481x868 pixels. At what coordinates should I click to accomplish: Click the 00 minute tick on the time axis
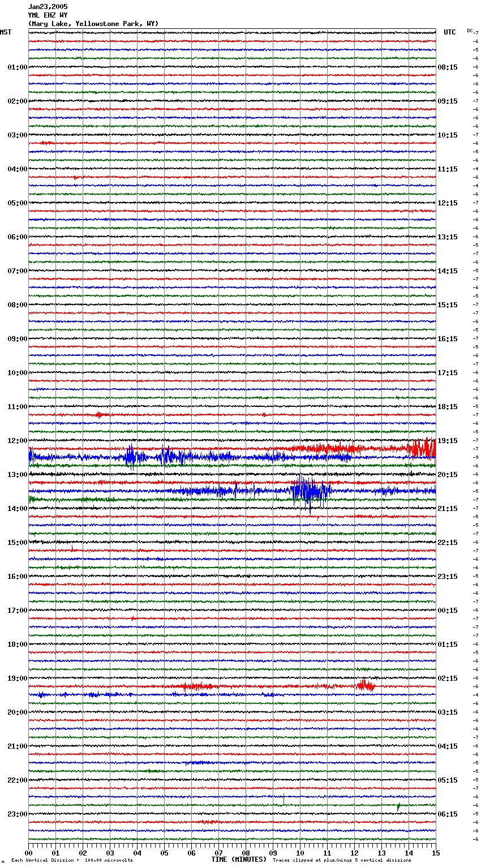pyautogui.click(x=29, y=853)
